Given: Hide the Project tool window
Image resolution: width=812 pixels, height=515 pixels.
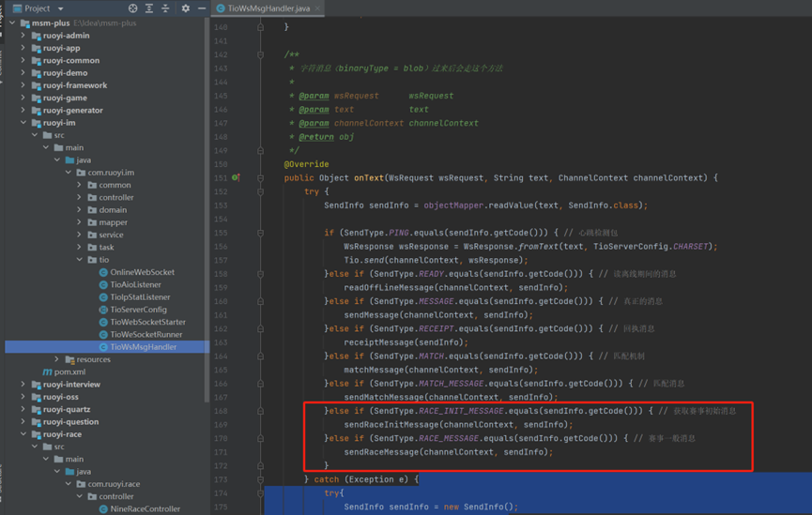Looking at the screenshot, I should tap(201, 8).
